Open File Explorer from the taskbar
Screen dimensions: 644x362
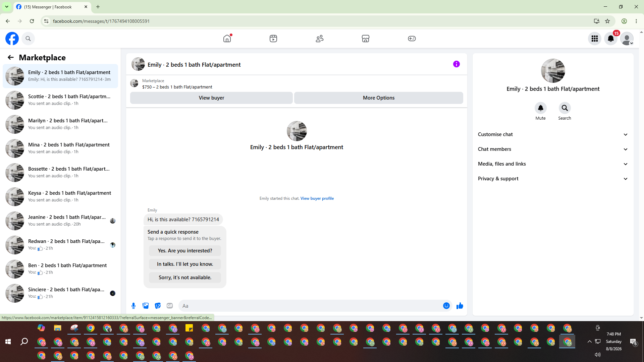tap(58, 328)
